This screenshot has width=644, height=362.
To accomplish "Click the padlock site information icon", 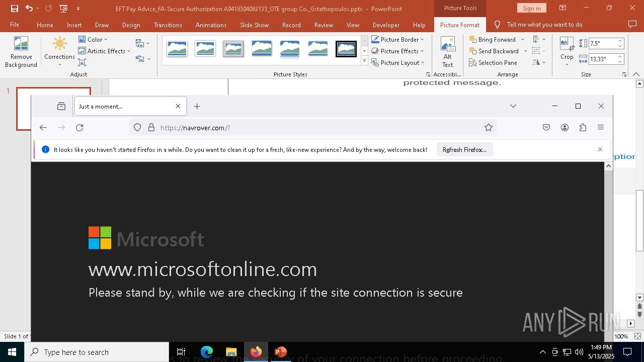I will [151, 128].
